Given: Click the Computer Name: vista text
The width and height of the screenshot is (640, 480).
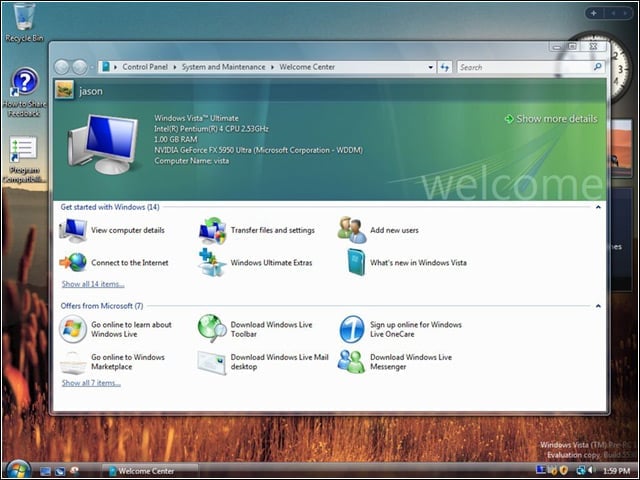Looking at the screenshot, I should (191, 161).
